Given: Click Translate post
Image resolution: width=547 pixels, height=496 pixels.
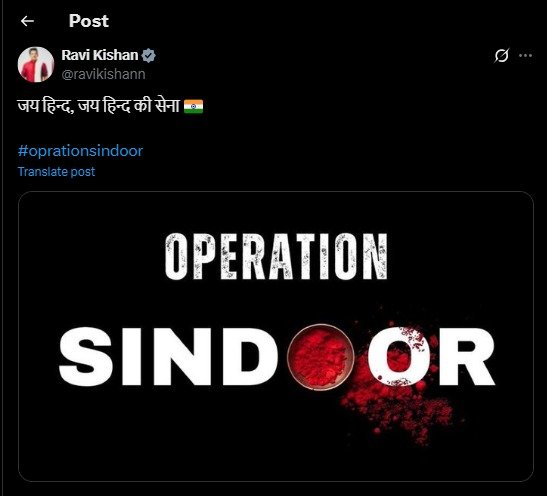Looking at the screenshot, I should tap(57, 172).
